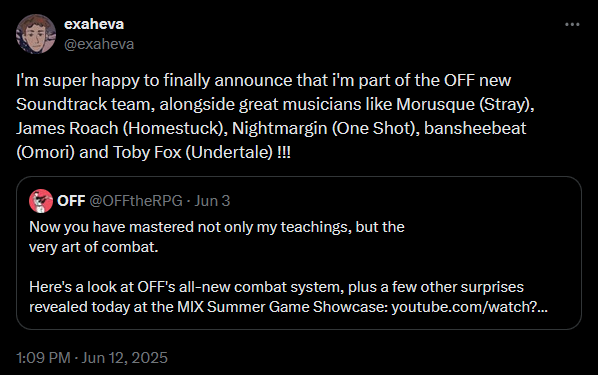Viewport: 598px width, 375px height.
Task: Open the youtube.com/watch link
Action: (x=469, y=307)
